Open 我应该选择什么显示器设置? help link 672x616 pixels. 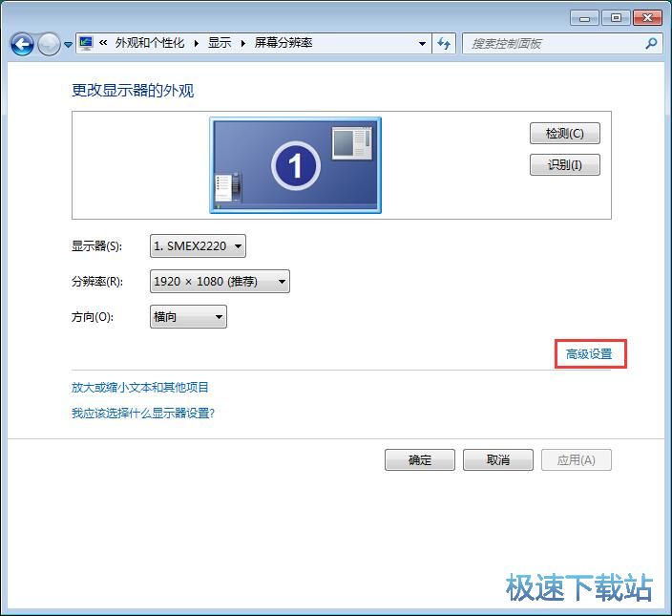click(x=143, y=414)
